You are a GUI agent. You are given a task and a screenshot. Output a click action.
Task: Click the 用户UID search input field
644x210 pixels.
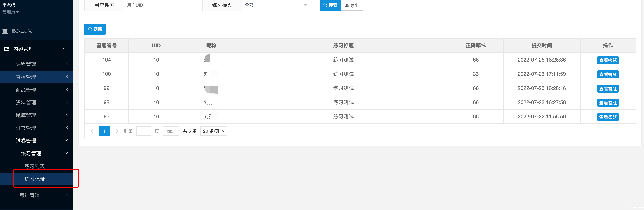(159, 5)
